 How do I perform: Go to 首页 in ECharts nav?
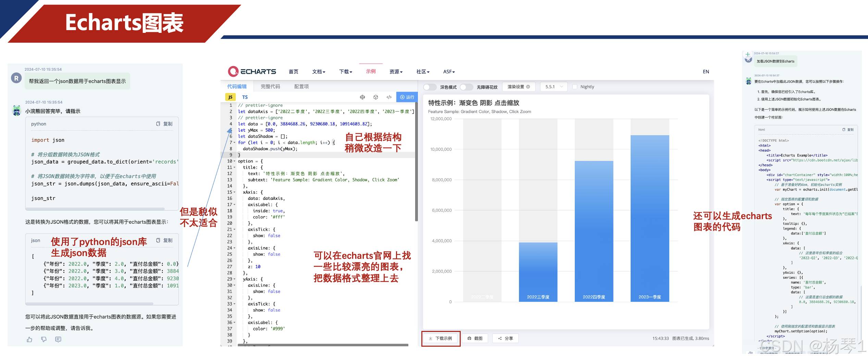click(294, 72)
